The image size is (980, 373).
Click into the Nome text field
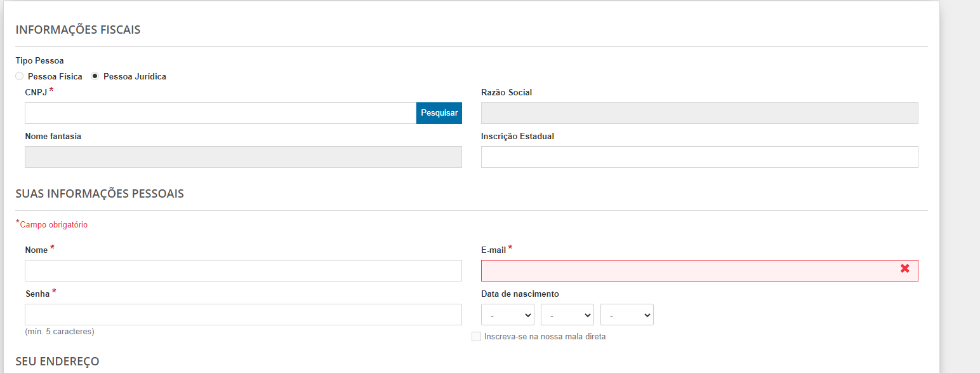[243, 271]
